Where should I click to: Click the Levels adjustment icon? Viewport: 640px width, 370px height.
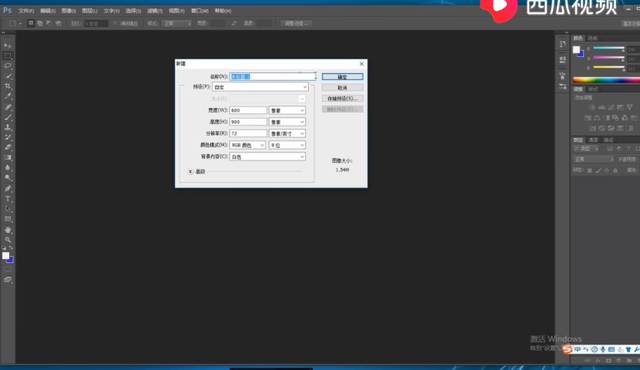tap(602, 108)
